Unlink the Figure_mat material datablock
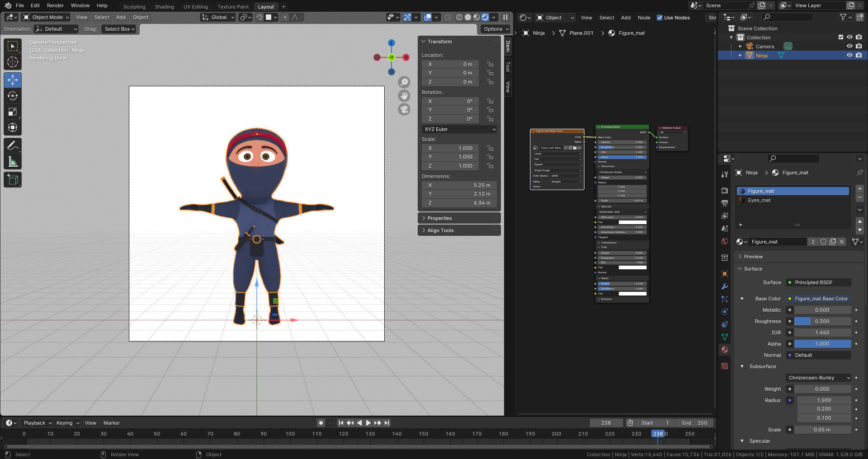Viewport: 868px width, 459px height. tap(842, 242)
